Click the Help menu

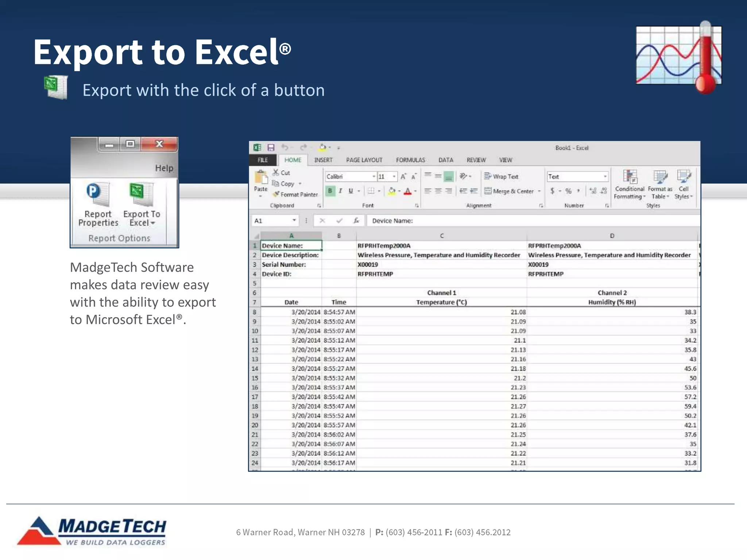tap(164, 168)
